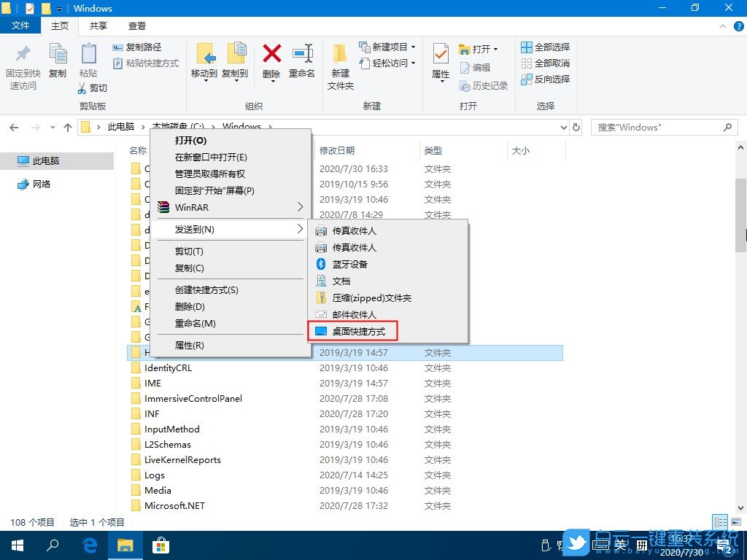
Task: Select the Cut (剪切) scissors icon
Action: (x=82, y=87)
